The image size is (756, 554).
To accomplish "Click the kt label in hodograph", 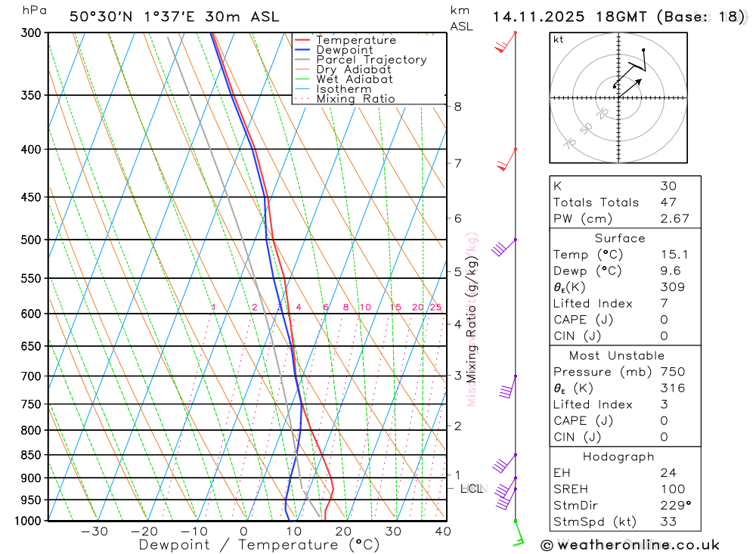I will (559, 39).
